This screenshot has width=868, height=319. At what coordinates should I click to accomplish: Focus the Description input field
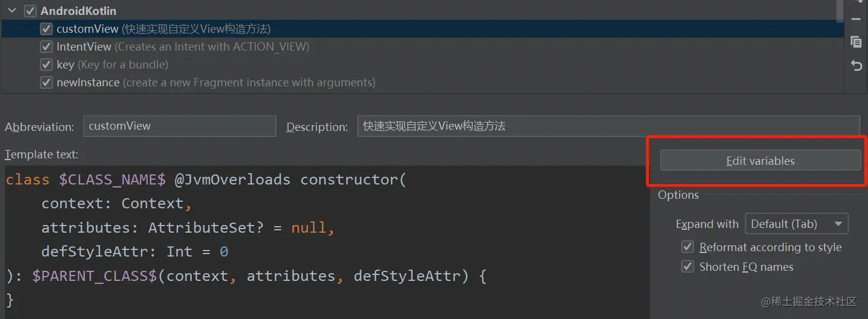[x=608, y=126]
